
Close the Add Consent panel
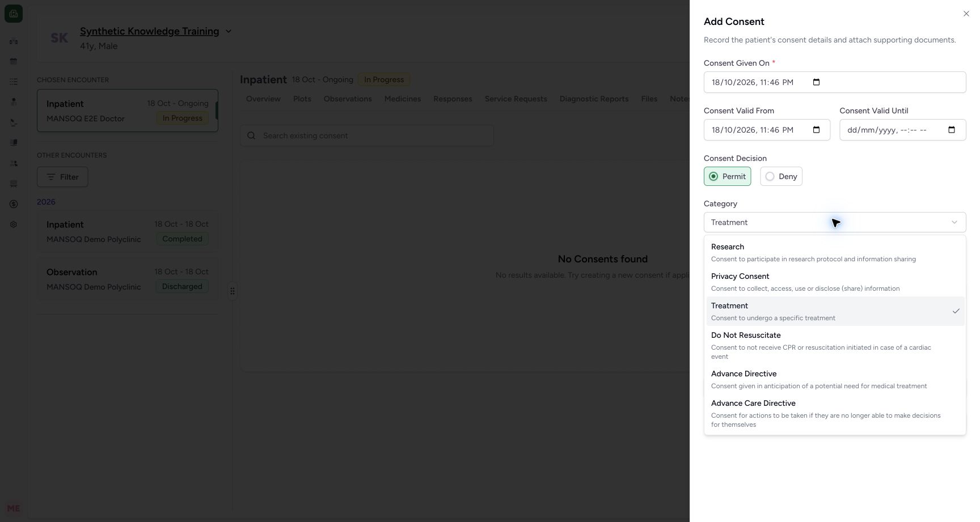(966, 14)
